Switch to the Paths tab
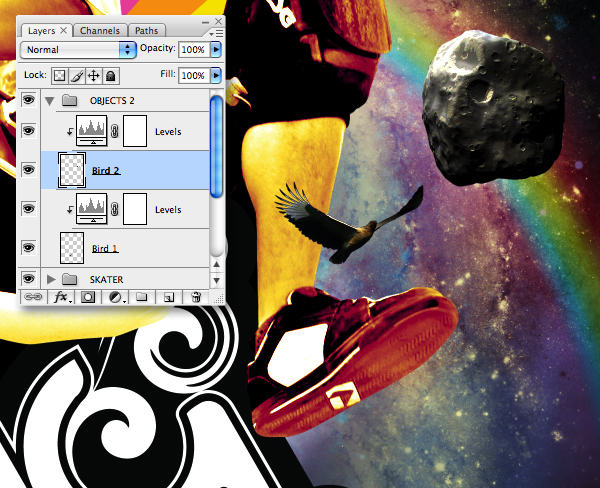600x488 pixels. [x=147, y=31]
